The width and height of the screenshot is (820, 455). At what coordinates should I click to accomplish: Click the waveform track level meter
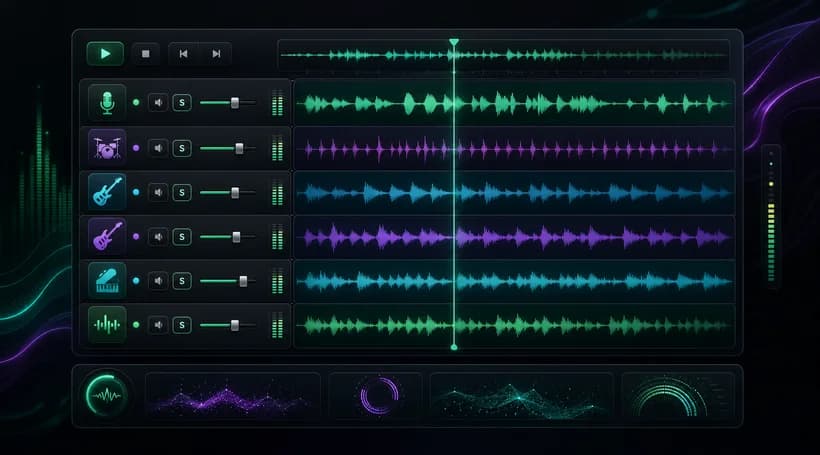click(x=277, y=325)
